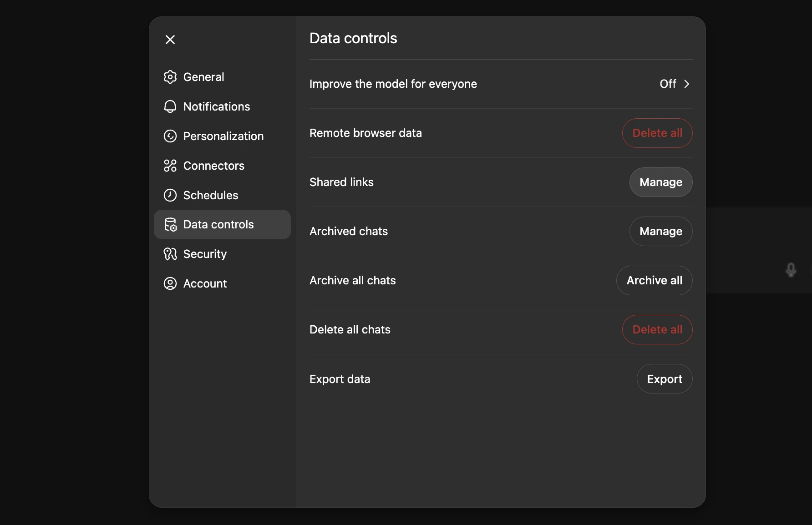Click the Account profile icon
Viewport: 812px width, 525px height.
(170, 283)
